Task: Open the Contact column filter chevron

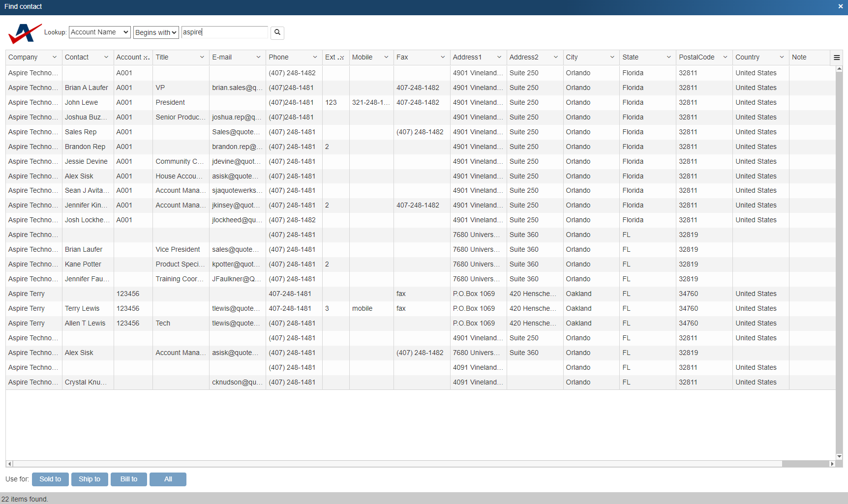Action: 106,58
